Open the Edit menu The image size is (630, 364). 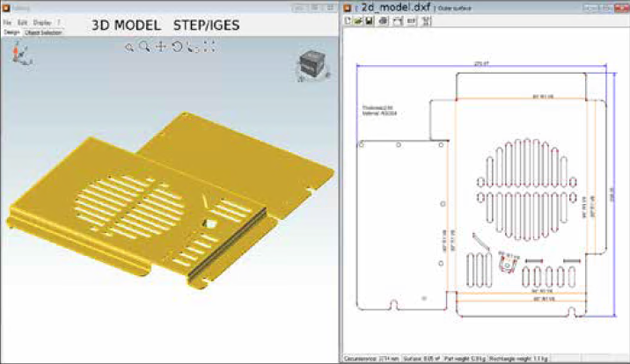pyautogui.click(x=21, y=22)
